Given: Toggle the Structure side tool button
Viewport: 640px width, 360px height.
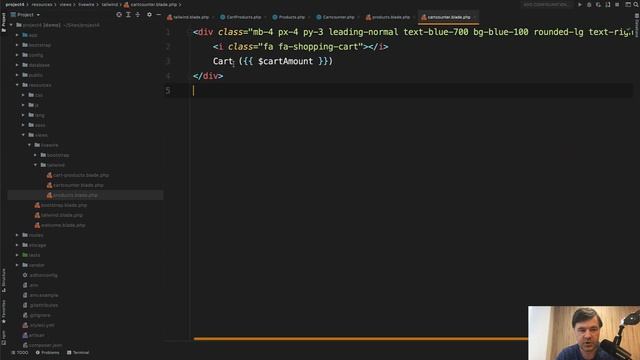Looking at the screenshot, I should click(4, 280).
